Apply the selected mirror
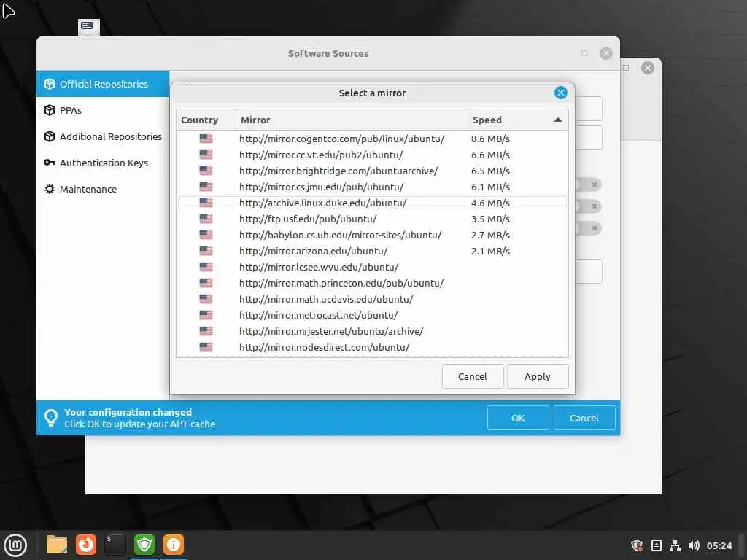Viewport: 747px width, 560px height. click(x=538, y=376)
